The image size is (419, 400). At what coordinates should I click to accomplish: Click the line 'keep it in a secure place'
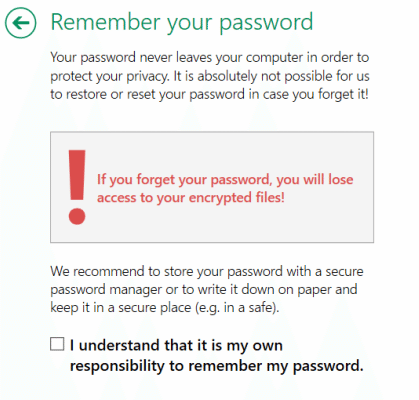click(165, 307)
